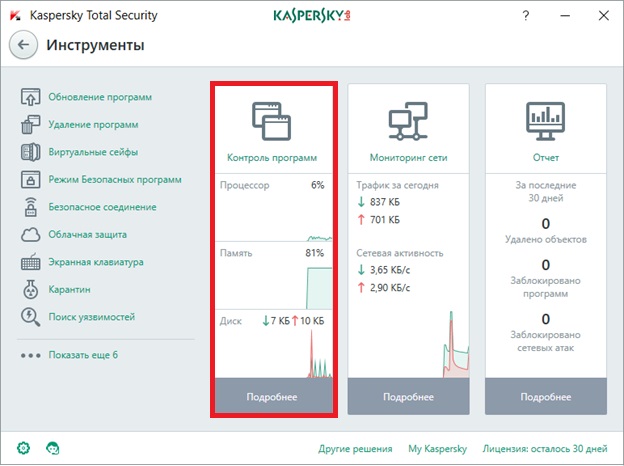Click the three dots more icon
Image resolution: width=624 pixels, height=466 pixels.
click(x=31, y=355)
